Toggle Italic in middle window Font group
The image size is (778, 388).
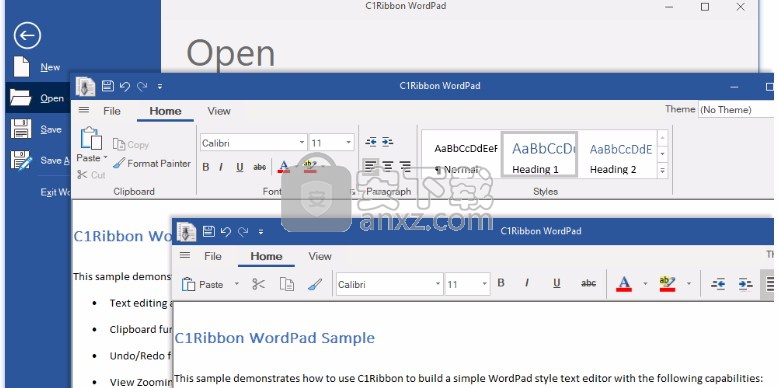(x=221, y=167)
